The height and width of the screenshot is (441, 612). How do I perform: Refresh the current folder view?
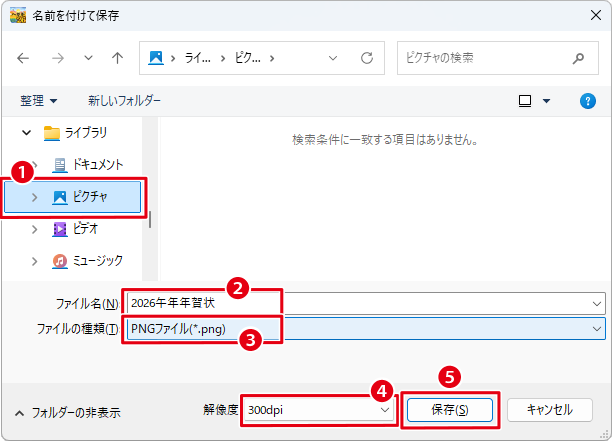point(367,58)
